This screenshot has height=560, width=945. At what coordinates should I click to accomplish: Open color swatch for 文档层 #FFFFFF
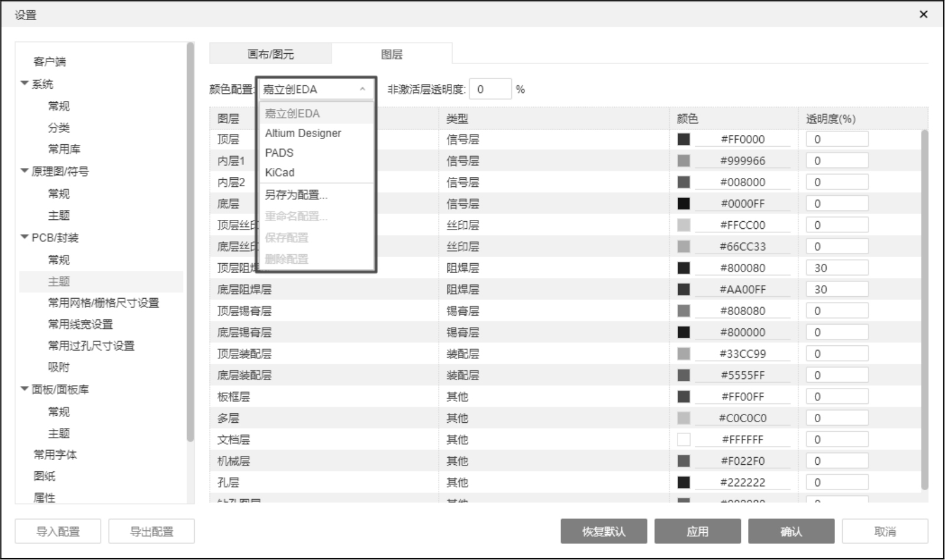click(x=683, y=439)
